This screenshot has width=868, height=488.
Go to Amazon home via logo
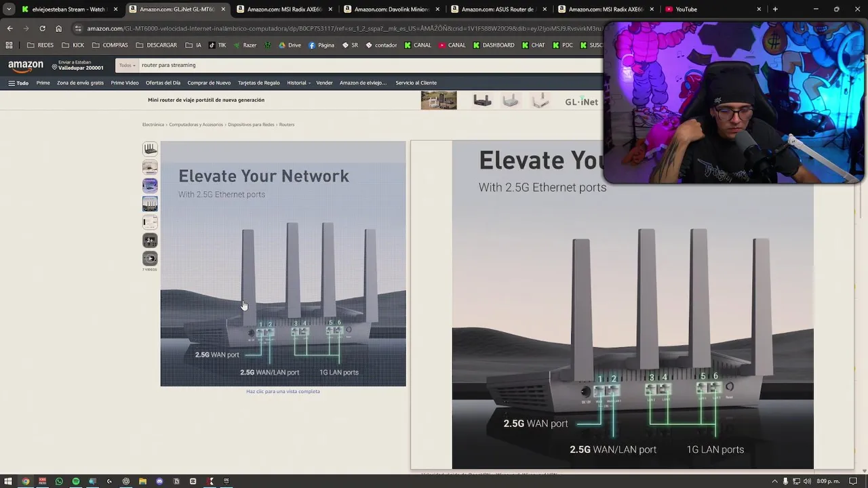26,66
